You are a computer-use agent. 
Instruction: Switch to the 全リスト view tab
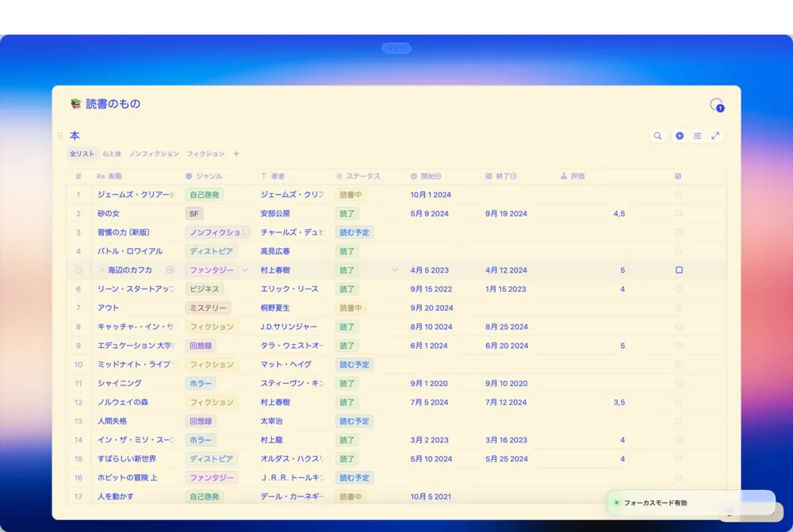point(82,154)
